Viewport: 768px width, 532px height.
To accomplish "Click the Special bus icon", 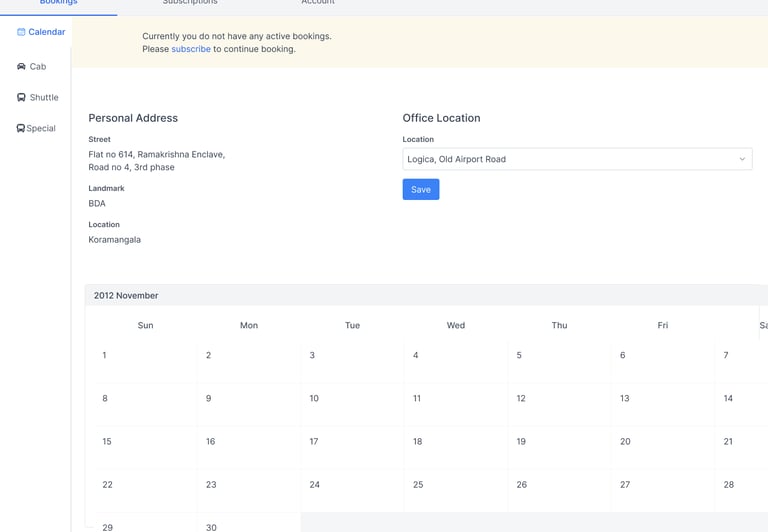I will 21,129.
